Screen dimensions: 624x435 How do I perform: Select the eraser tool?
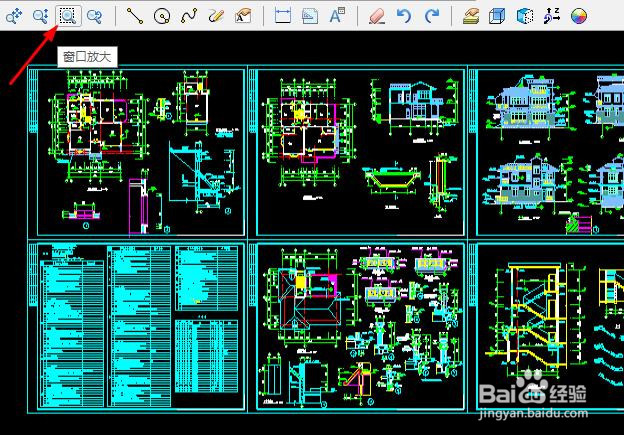(x=376, y=16)
